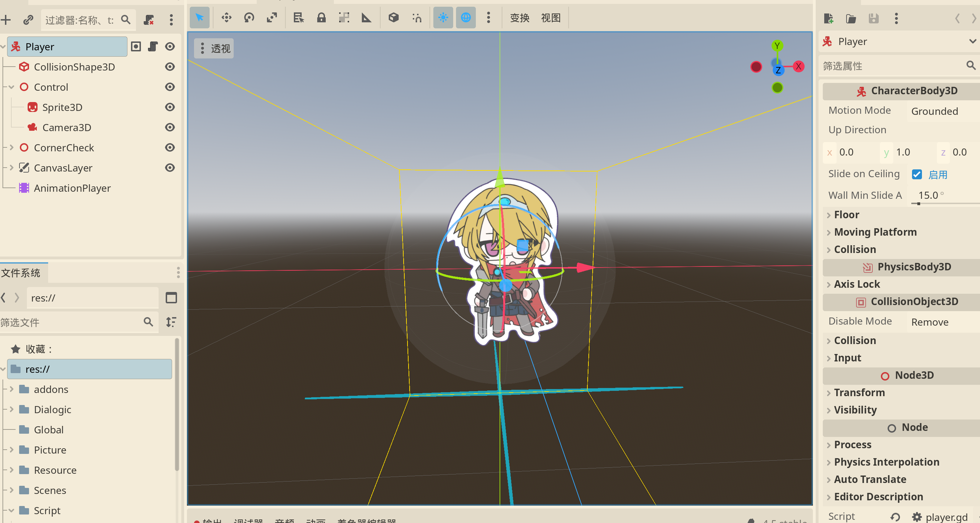The image size is (980, 523).
Task: Toggle visibility of Camera3D node
Action: click(x=170, y=128)
